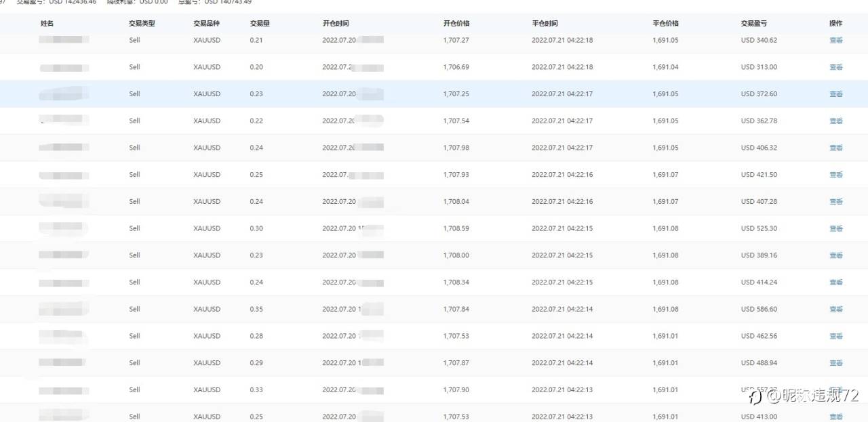Click the 交易量 column header
This screenshot has height=422, width=868.
click(260, 23)
